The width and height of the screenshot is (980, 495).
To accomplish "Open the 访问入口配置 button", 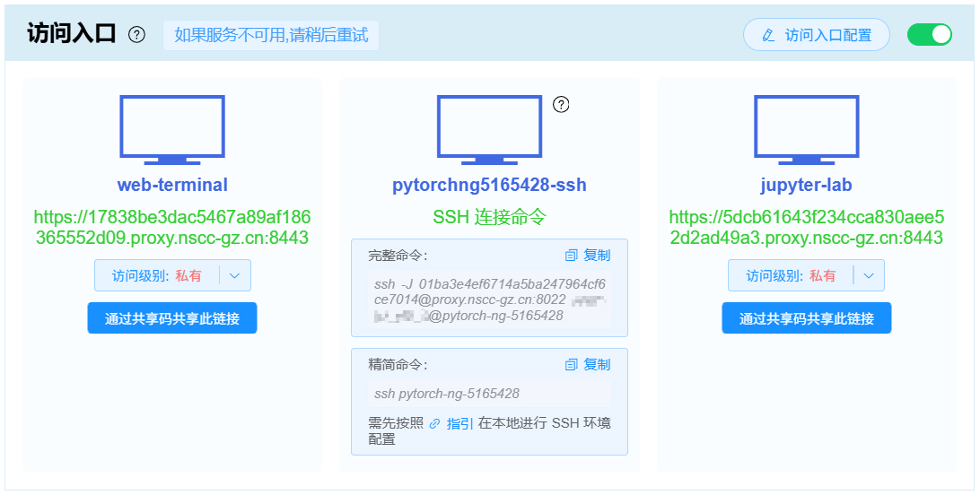I will coord(817,35).
